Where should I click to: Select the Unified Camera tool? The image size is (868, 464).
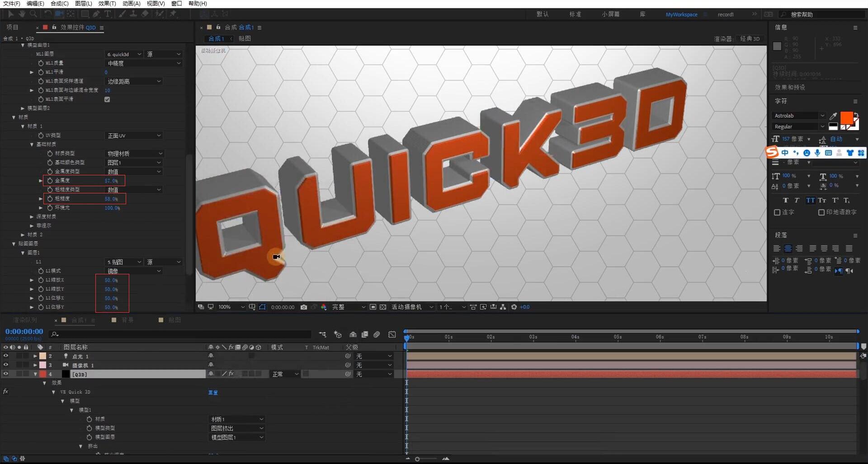59,14
